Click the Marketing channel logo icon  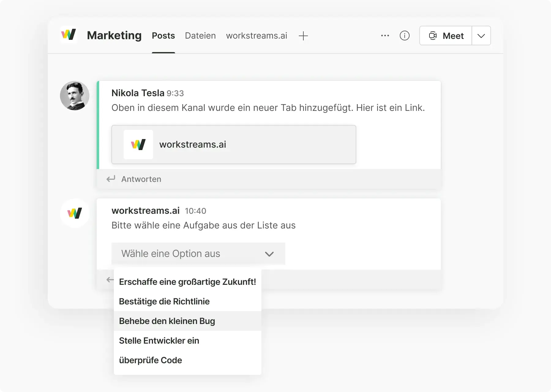click(69, 35)
